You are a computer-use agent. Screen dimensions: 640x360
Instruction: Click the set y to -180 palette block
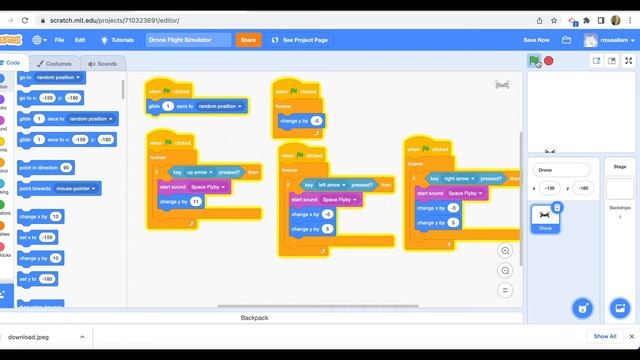(38, 279)
